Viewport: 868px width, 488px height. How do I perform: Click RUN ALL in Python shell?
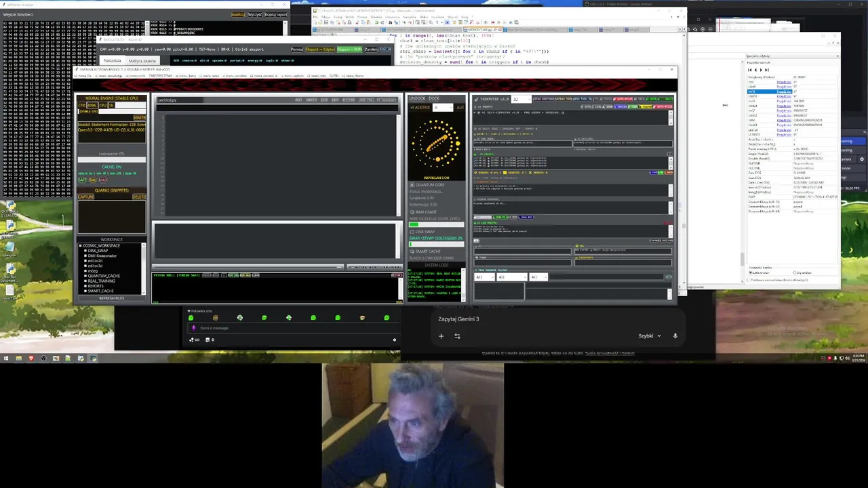pyautogui.click(x=245, y=275)
